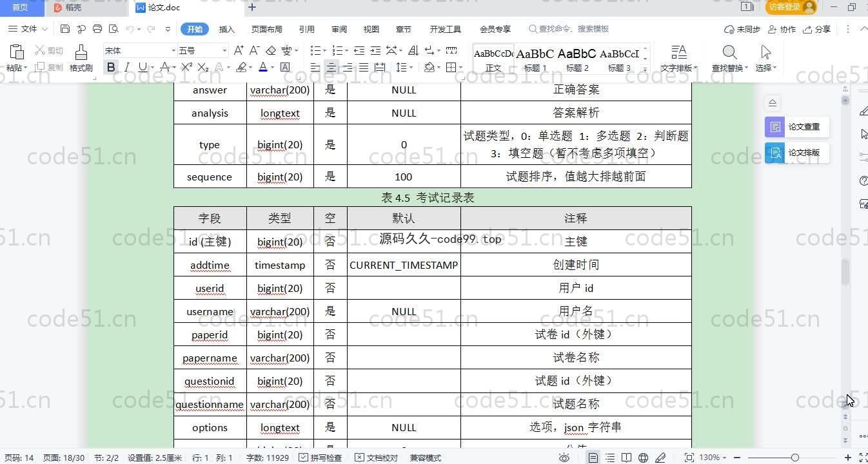Screen dimensions: 868x464
Task: Open 论文查重 thesis check panel
Action: (x=796, y=127)
